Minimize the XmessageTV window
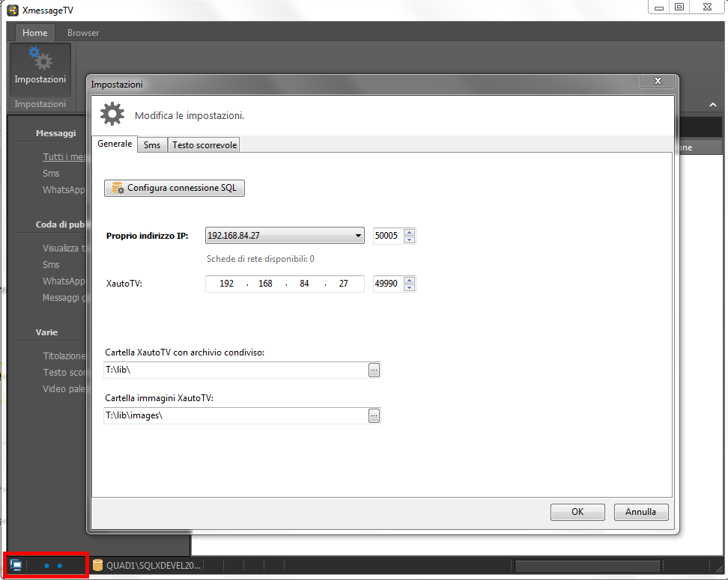The width and height of the screenshot is (728, 580). click(x=659, y=7)
